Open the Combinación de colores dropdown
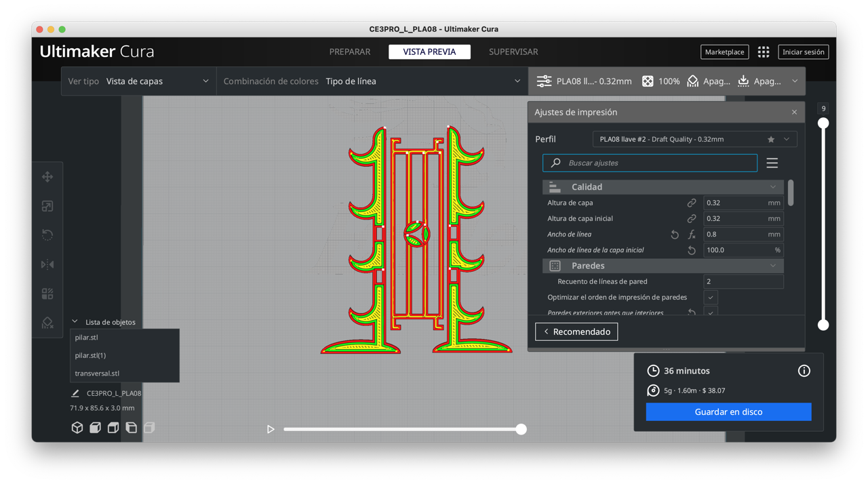 pos(372,81)
